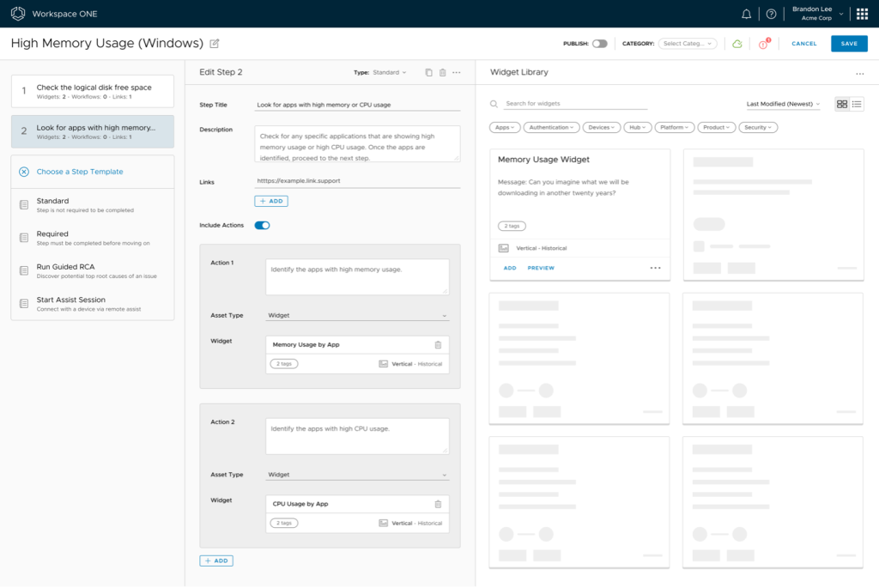Click 2 tags chip on CPU Usage by App
The width and height of the screenshot is (879, 588).
[284, 523]
